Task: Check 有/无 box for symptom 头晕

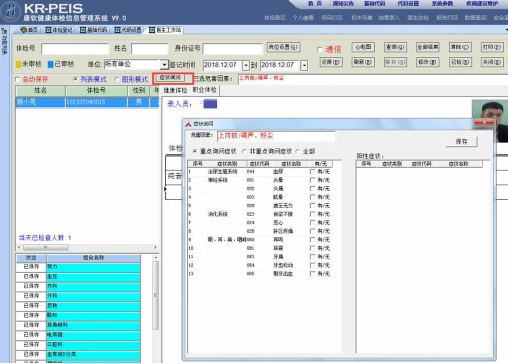Action: tap(312, 180)
